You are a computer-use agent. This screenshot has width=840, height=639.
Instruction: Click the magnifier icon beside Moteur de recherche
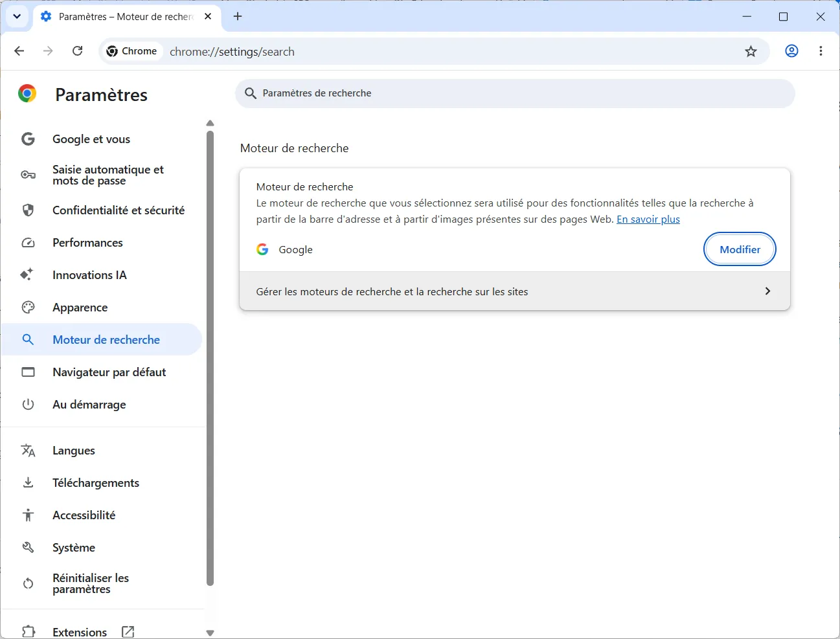click(28, 339)
